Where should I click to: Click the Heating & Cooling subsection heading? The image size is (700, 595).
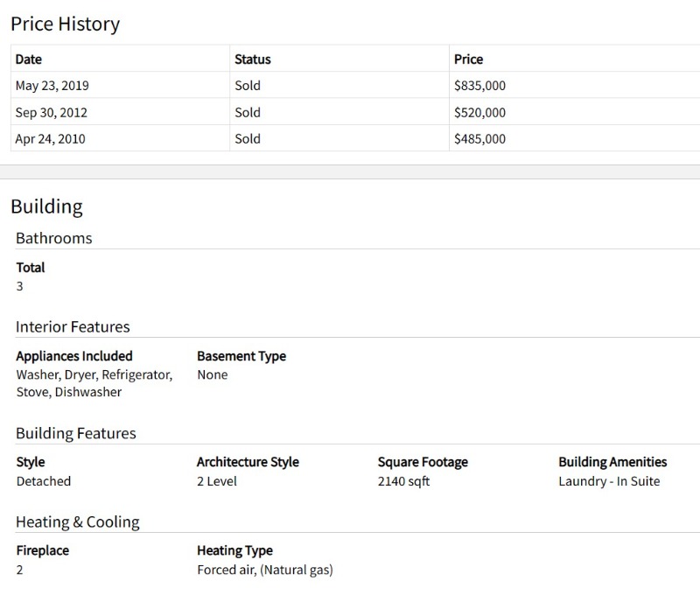(78, 521)
